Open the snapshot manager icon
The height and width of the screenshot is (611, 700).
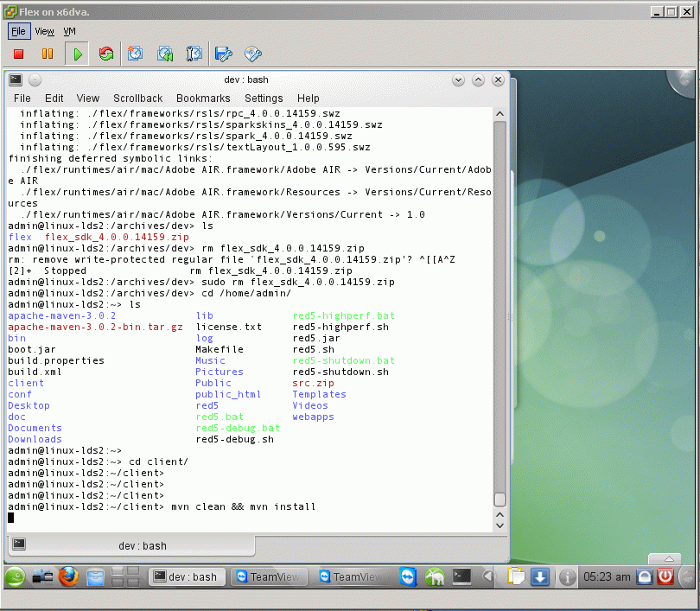[x=194, y=54]
